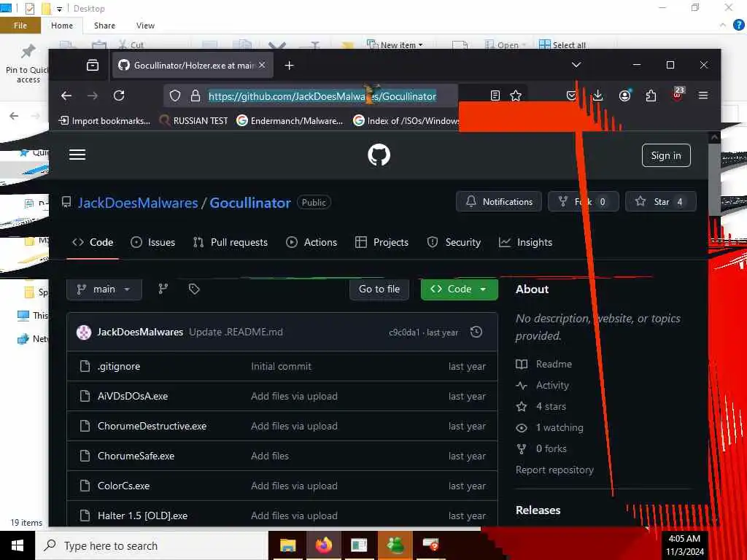This screenshot has height=560, width=747.
Task: Click the Notifications button
Action: tap(499, 201)
